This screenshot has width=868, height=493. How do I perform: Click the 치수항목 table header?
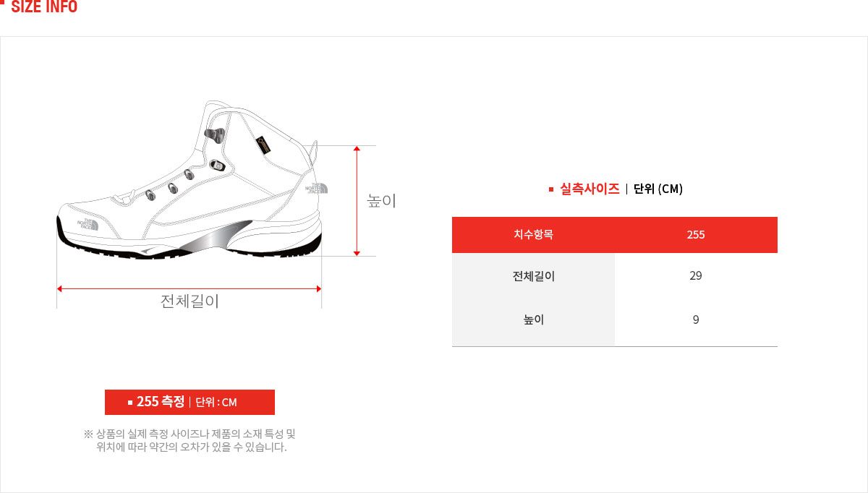tap(534, 235)
